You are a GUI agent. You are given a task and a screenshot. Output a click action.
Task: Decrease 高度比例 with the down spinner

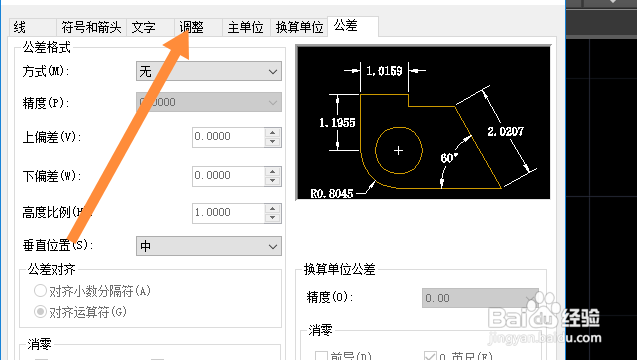click(x=273, y=218)
